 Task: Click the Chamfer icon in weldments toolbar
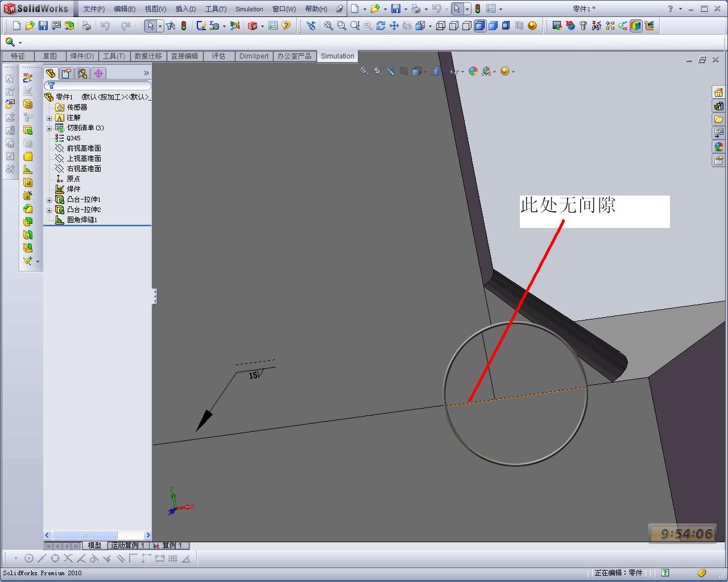(x=27, y=209)
